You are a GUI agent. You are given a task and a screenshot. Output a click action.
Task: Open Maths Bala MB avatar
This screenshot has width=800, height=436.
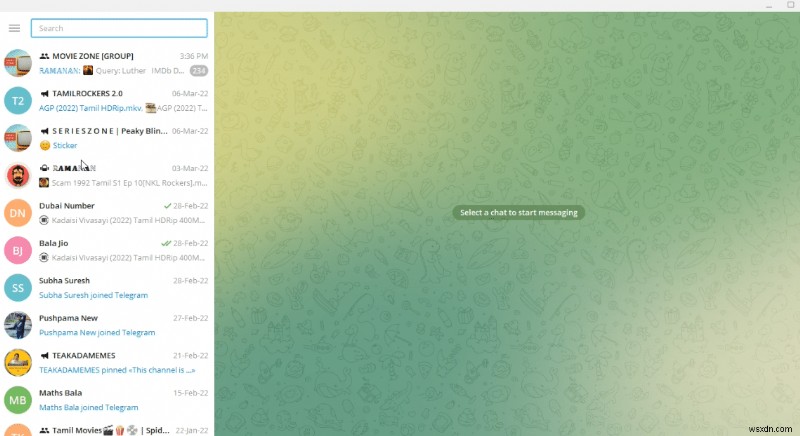[x=18, y=400]
